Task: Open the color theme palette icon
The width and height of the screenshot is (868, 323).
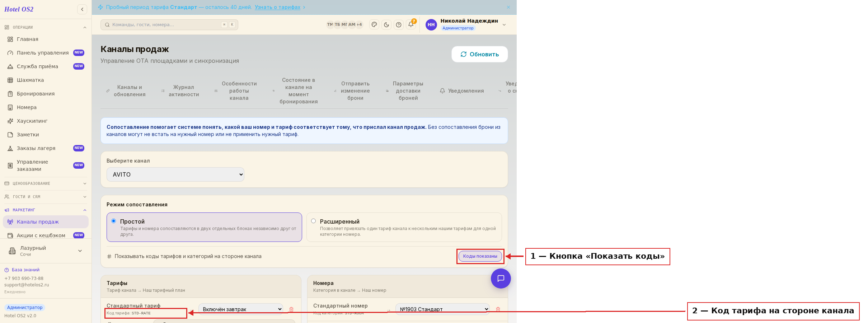Action: pos(374,25)
